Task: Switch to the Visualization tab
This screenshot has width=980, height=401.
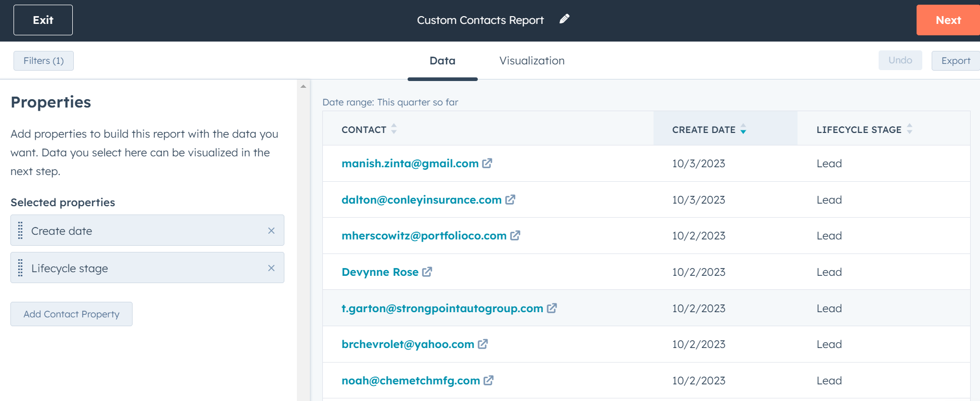Action: 531,61
